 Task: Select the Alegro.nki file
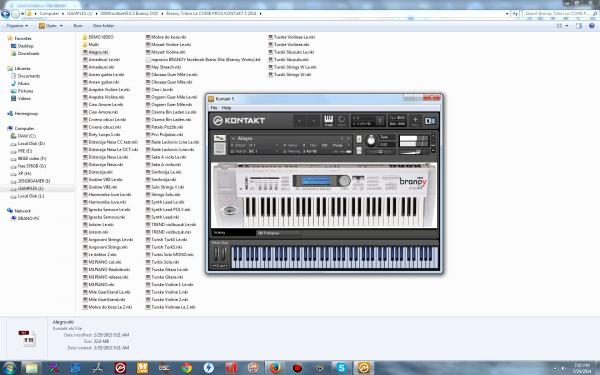[x=95, y=52]
